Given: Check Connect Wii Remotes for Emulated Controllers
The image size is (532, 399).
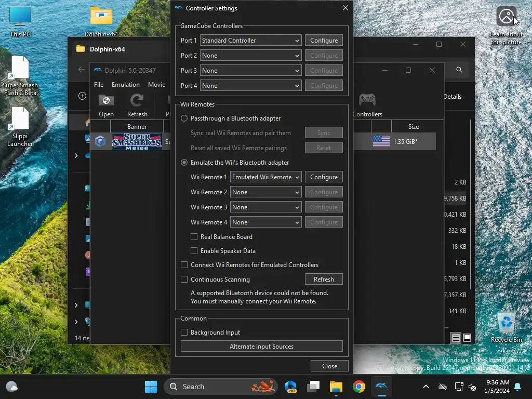Looking at the screenshot, I should click(184, 264).
